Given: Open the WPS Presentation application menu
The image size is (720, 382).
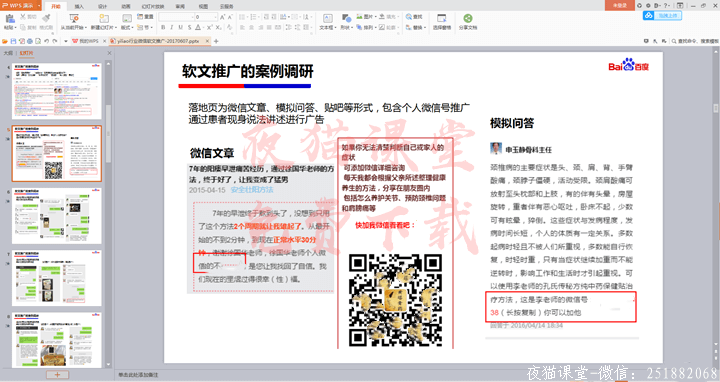Looking at the screenshot, I should click(x=21, y=5).
